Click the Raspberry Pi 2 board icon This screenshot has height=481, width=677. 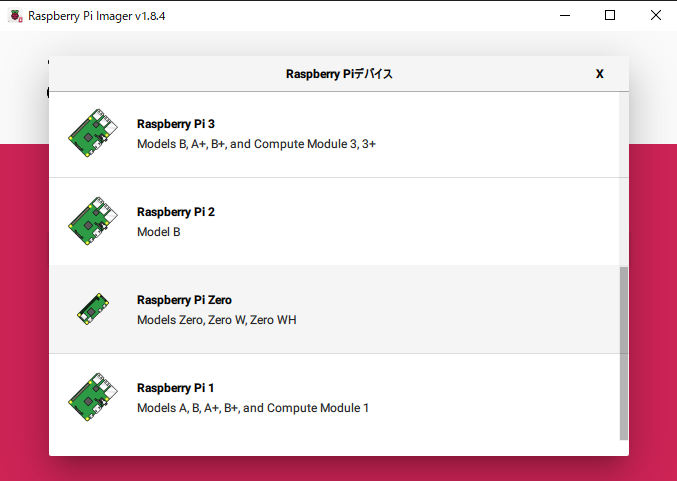click(93, 221)
